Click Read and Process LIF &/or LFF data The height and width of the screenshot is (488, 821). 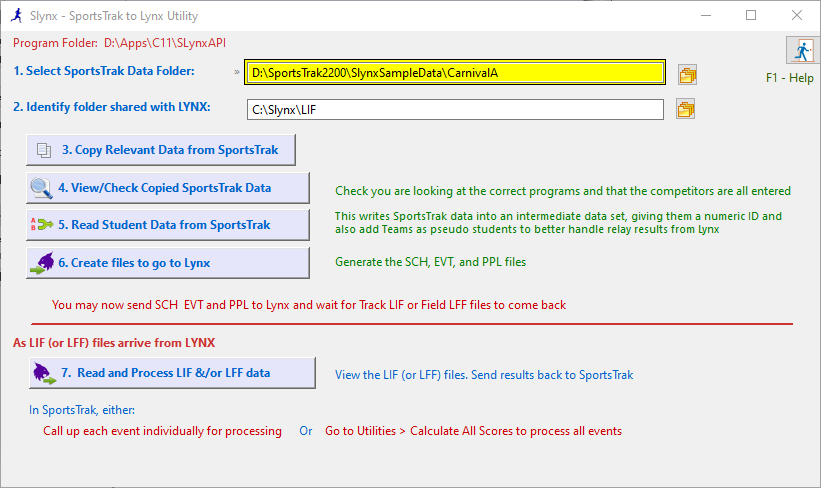172,373
